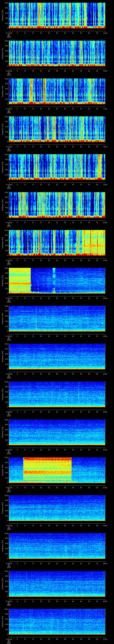Select the '14:30:00' start time label
The image size is (114, 644).
pos(9,639)
